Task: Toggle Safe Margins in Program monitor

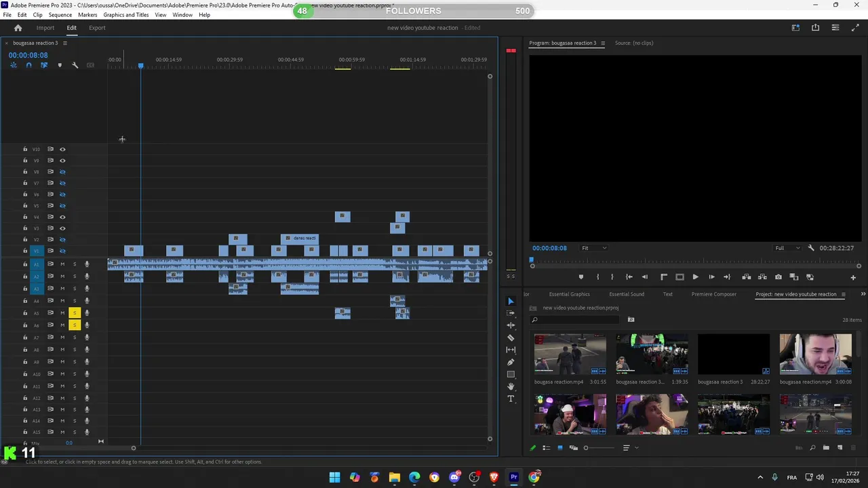Action: (679, 277)
